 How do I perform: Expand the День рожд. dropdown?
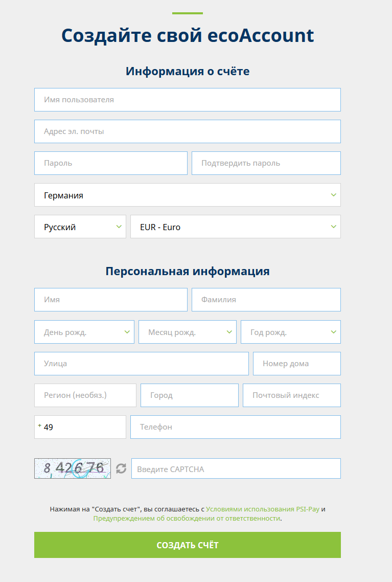(84, 332)
